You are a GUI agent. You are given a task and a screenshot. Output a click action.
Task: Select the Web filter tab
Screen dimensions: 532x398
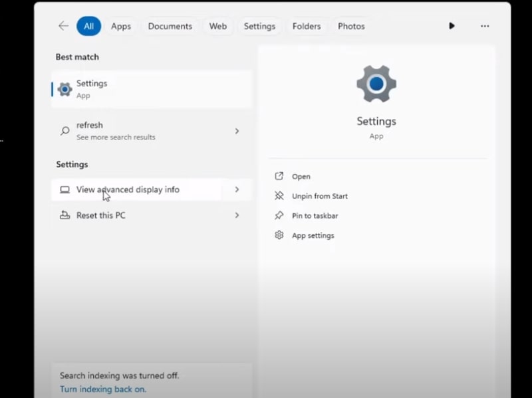point(218,26)
